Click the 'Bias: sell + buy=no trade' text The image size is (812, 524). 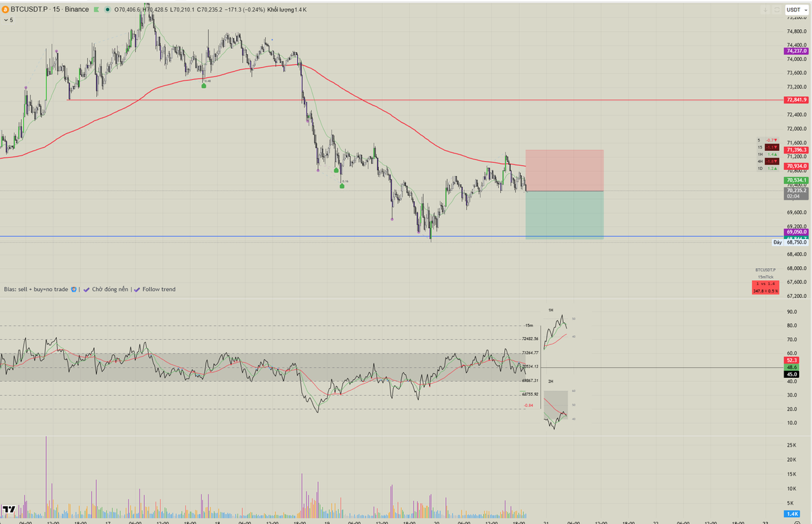(x=36, y=289)
